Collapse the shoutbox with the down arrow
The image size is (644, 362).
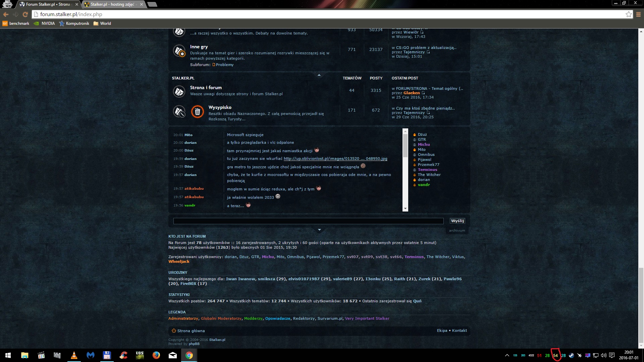(319, 230)
